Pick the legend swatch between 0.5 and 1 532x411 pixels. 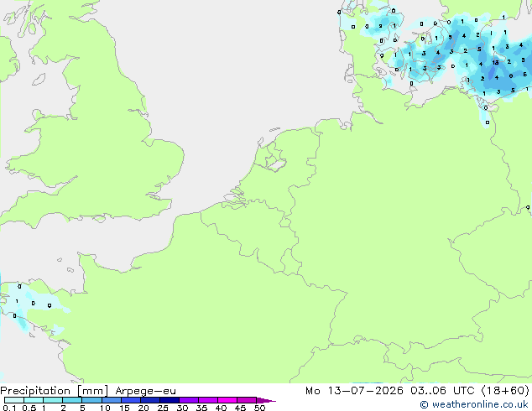34,400
